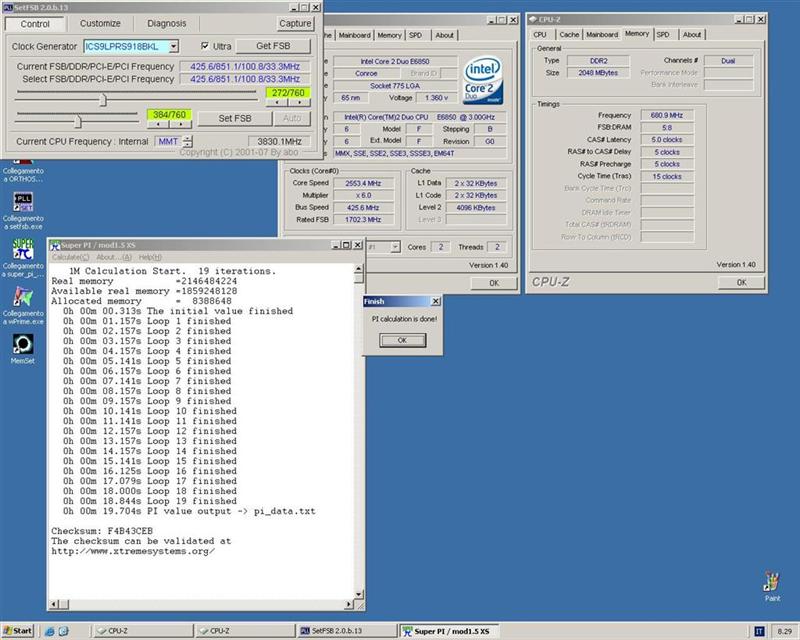Click OK in the right CPU-Z Memory window
Screen dimensions: 800x640
tap(741, 282)
